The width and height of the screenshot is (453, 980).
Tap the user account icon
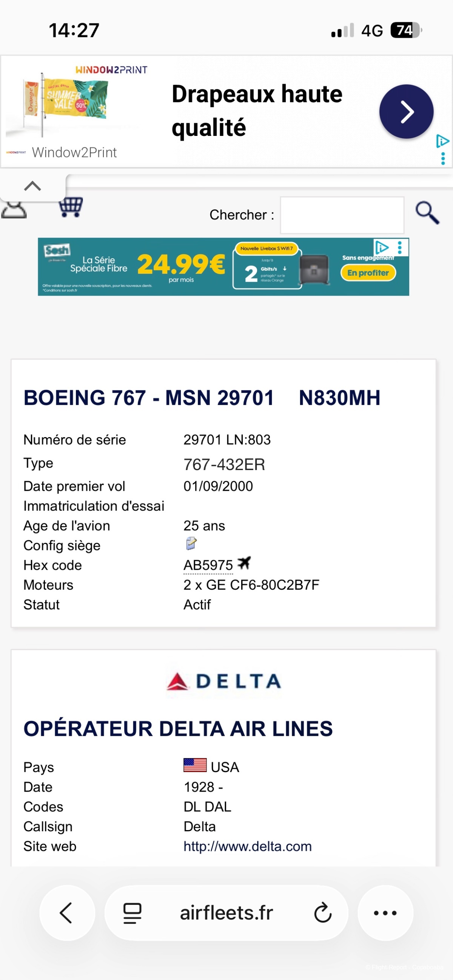(14, 210)
